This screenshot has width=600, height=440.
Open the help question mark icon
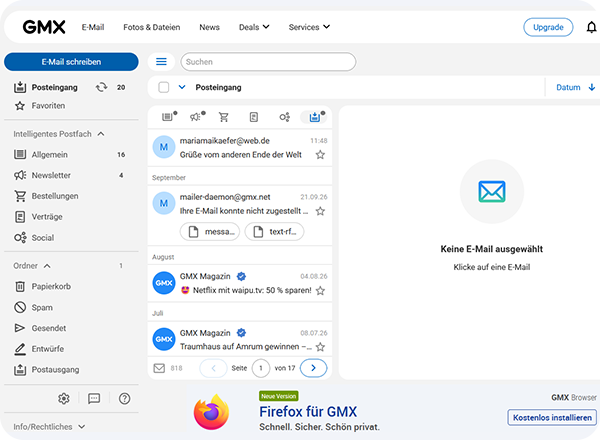click(x=124, y=398)
